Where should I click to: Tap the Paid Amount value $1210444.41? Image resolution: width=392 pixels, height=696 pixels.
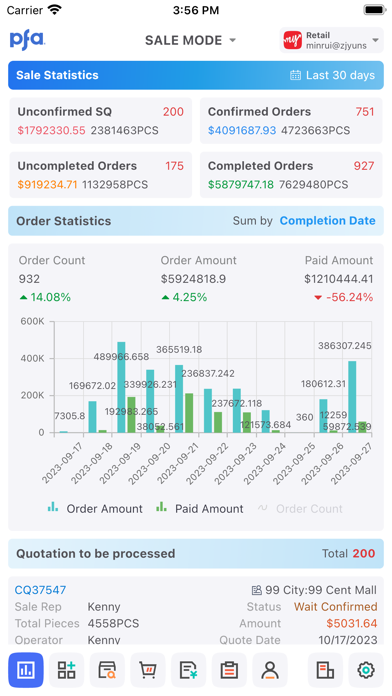tap(339, 279)
